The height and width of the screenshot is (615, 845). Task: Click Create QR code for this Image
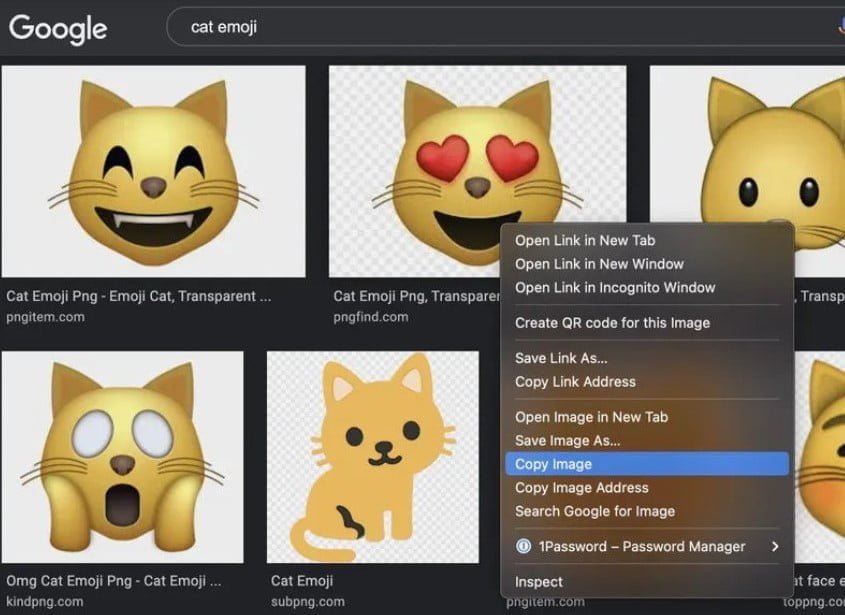click(612, 323)
